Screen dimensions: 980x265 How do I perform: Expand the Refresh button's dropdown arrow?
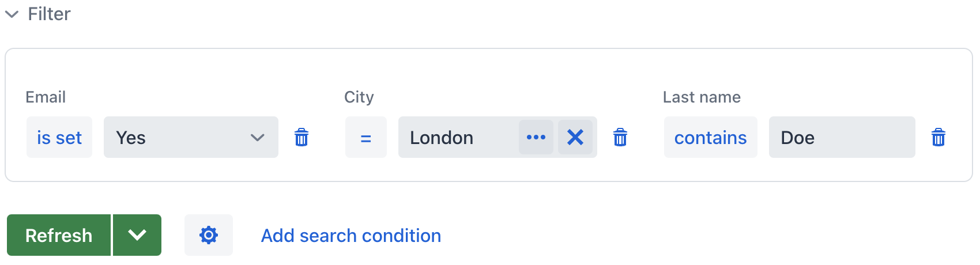[x=137, y=235]
